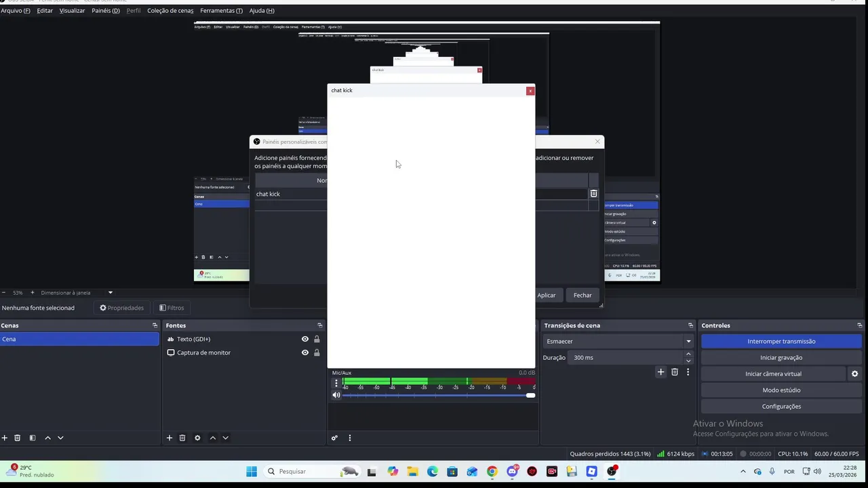The image size is (868, 488).
Task: Open Mic/Aux options three-dot menu
Action: [336, 383]
